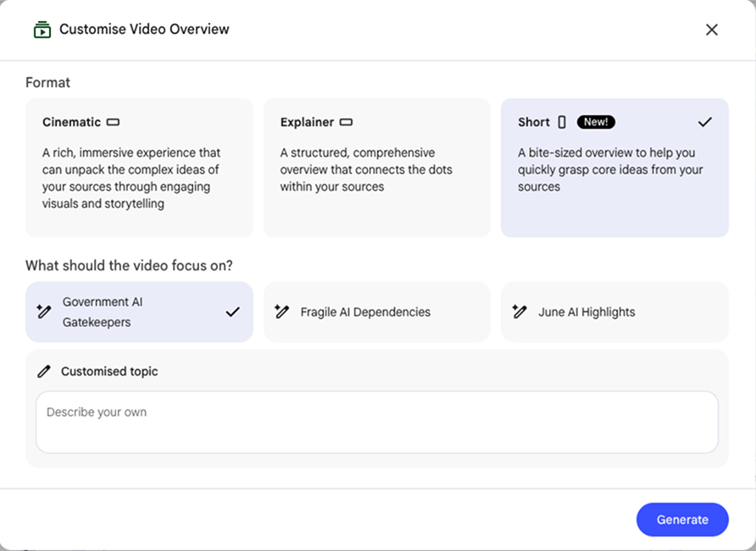
Task: Click the Format heading
Action: (x=47, y=82)
